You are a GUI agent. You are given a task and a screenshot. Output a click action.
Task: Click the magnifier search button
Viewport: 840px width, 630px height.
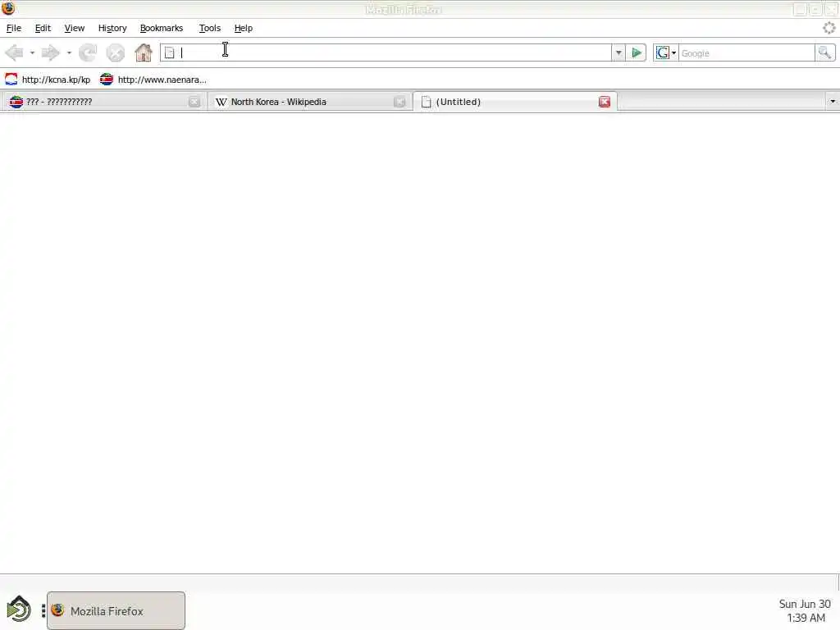[x=824, y=52]
